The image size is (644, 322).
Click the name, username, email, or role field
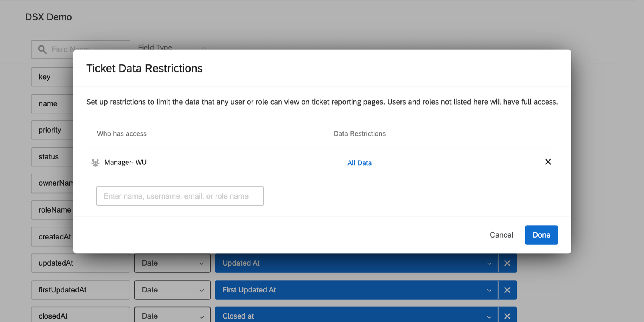[x=180, y=196]
